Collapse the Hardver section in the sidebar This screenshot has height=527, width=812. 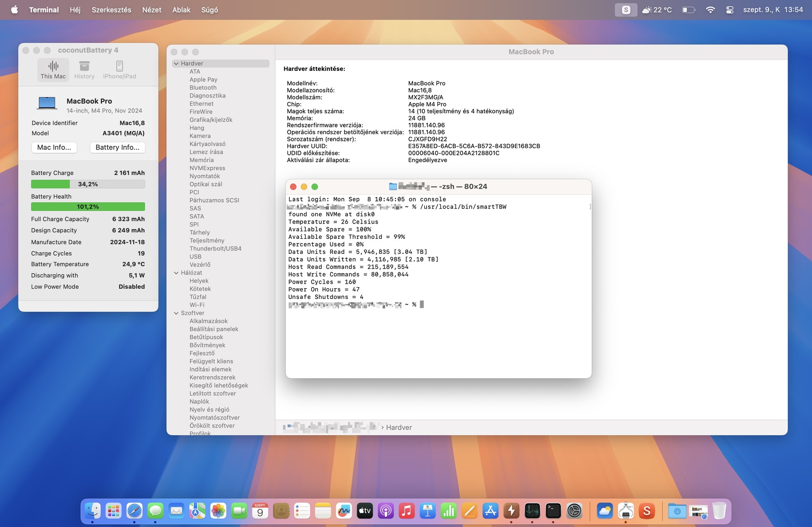[176, 64]
